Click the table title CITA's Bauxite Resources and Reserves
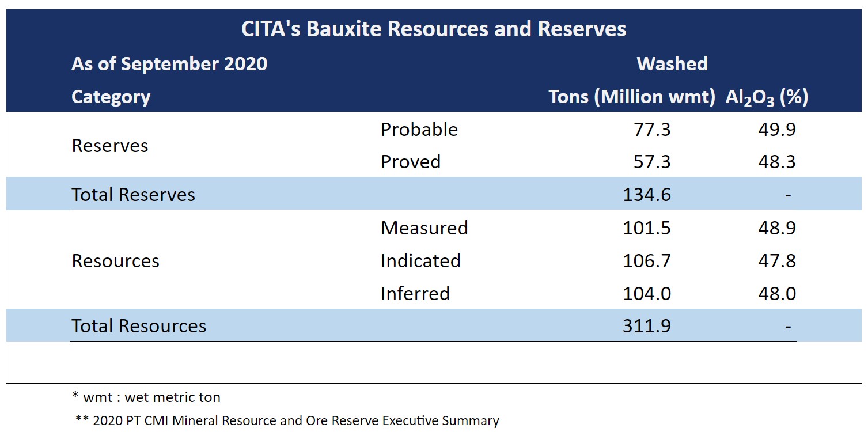The height and width of the screenshot is (432, 868). [x=434, y=29]
